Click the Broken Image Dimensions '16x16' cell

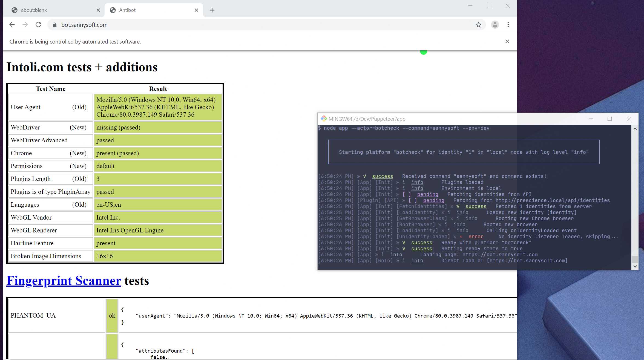pos(158,256)
